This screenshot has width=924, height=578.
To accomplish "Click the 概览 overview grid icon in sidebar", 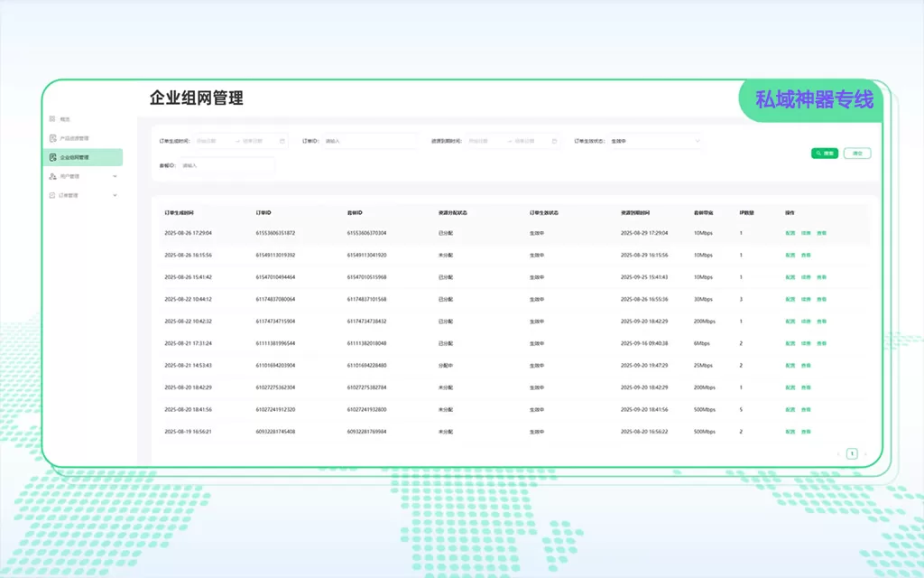I will (x=52, y=119).
